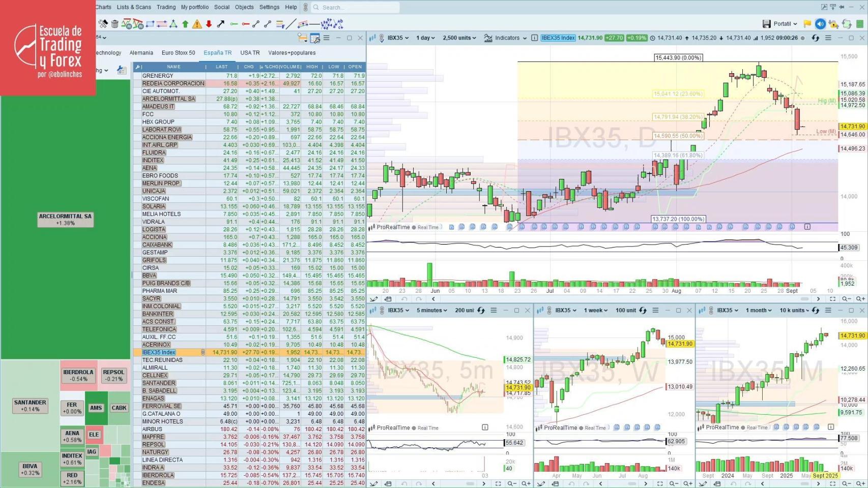The image size is (868, 488).
Task: Click the SANTANDER heatmap tile
Action: tap(30, 406)
